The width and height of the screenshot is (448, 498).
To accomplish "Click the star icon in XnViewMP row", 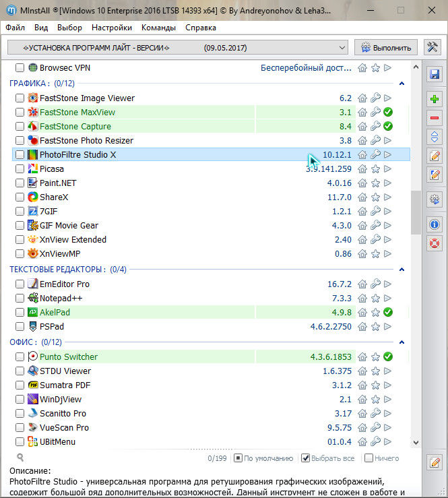I will tap(376, 254).
